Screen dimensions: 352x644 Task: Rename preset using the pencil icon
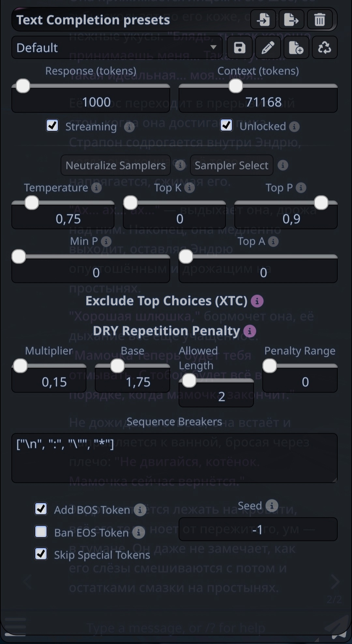[x=268, y=48]
